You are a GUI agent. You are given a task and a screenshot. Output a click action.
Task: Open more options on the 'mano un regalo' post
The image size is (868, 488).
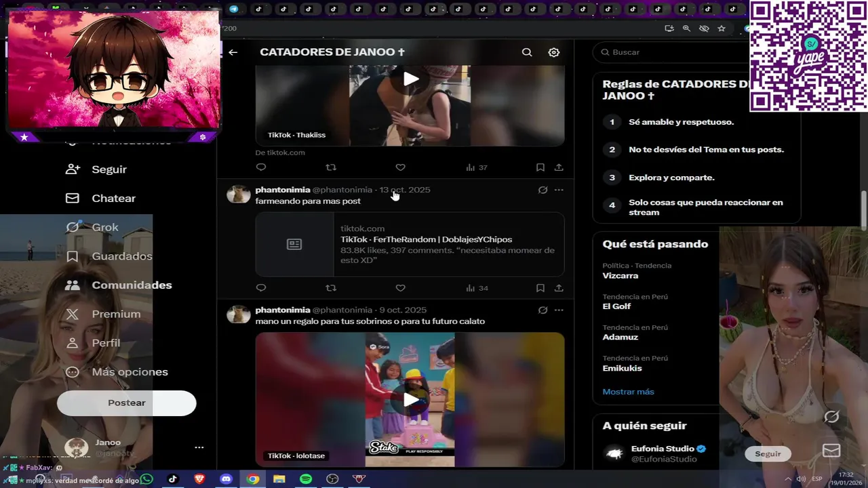coord(559,310)
